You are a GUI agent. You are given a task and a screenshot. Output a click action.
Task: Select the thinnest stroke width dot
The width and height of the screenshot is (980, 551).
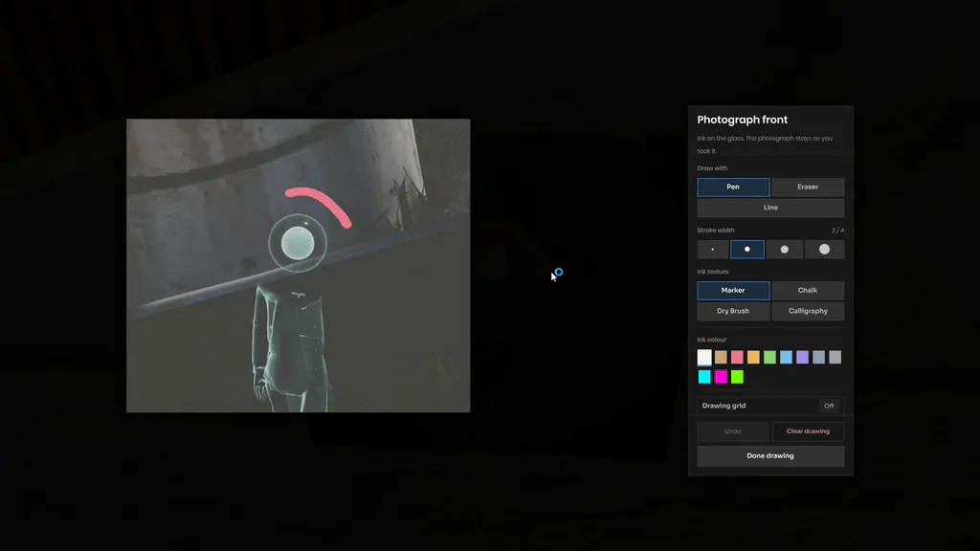click(712, 250)
